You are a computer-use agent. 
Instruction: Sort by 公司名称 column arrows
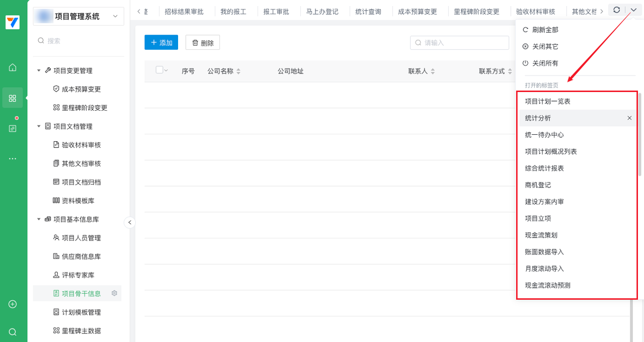coord(238,71)
